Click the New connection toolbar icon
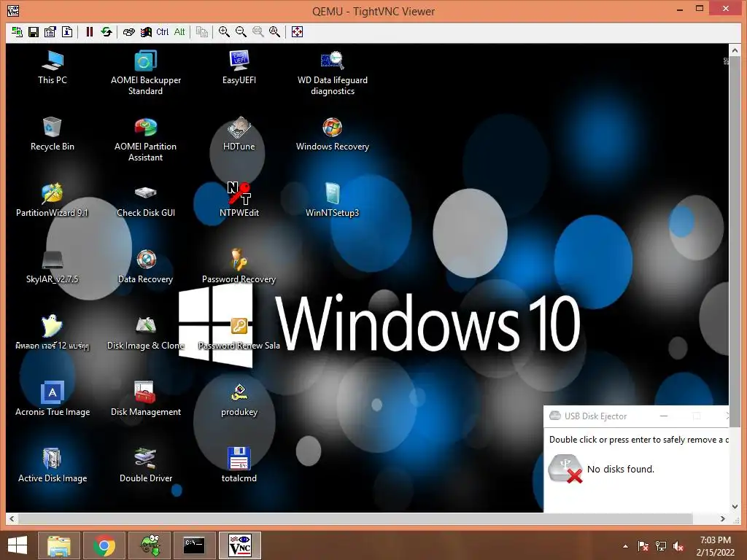The image size is (747, 560). click(x=17, y=32)
